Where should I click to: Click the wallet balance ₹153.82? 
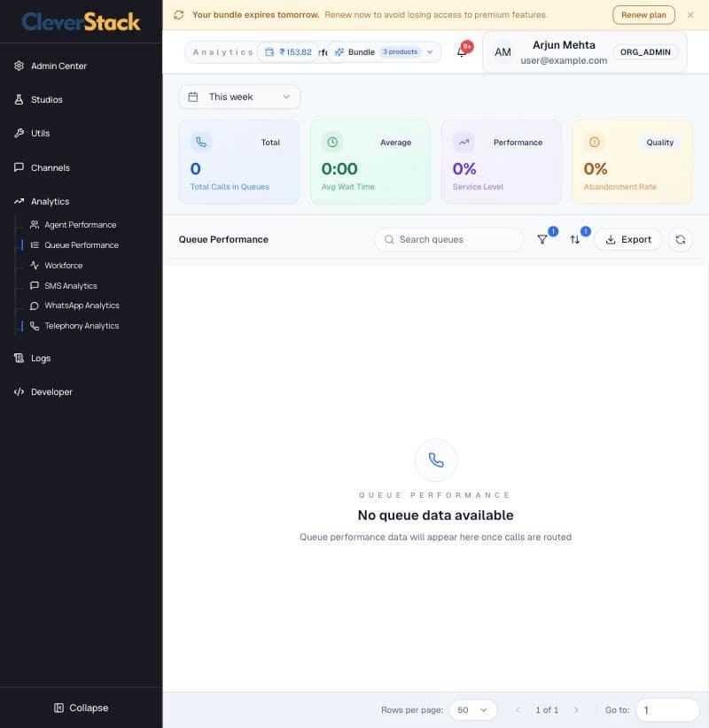pos(289,52)
